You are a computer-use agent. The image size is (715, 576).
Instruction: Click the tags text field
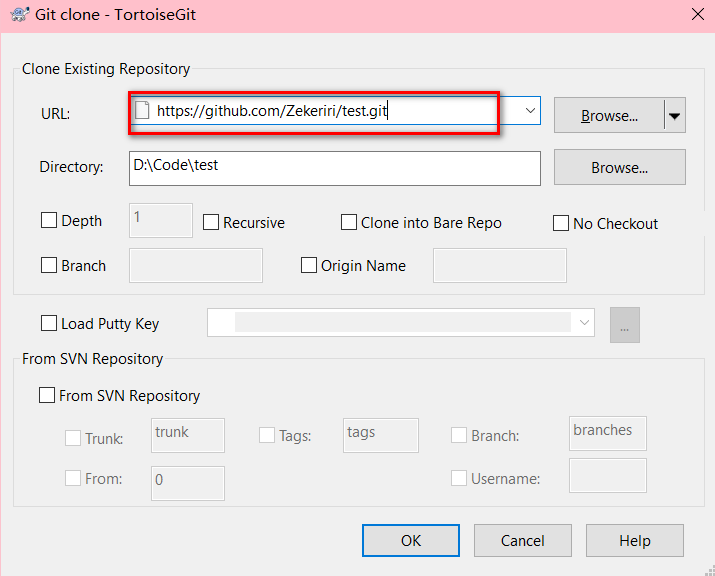(x=381, y=436)
